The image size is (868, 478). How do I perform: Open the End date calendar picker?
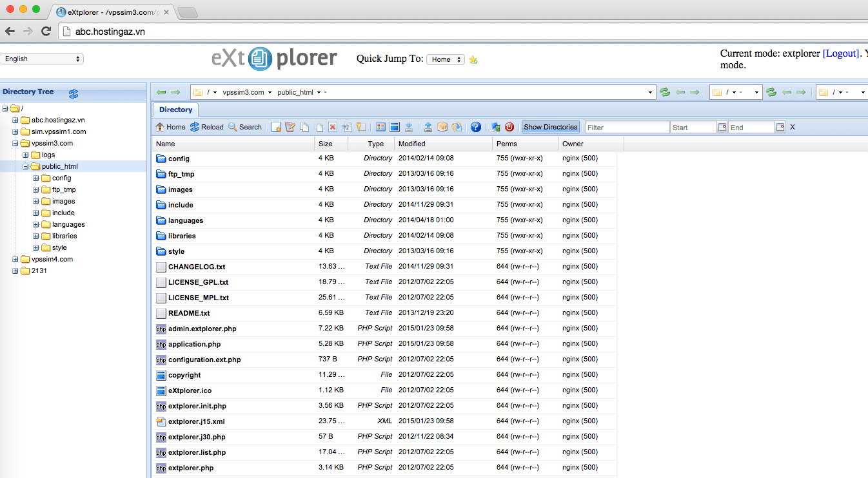point(780,127)
